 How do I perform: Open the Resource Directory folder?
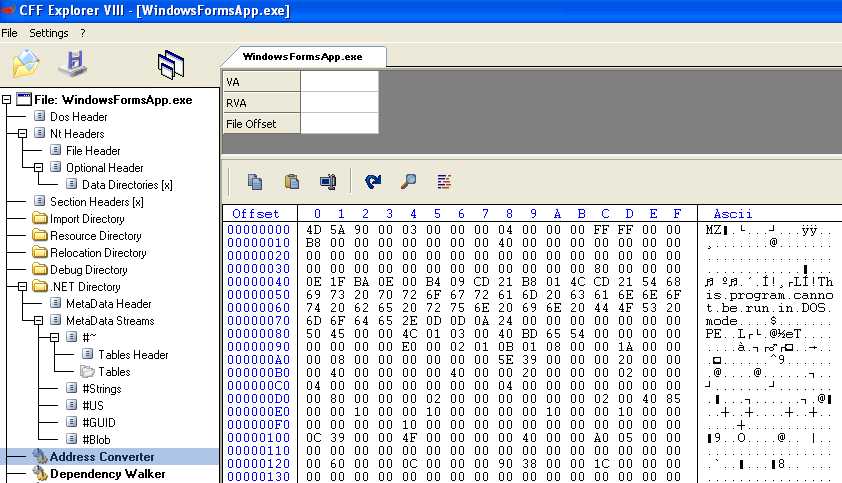96,236
